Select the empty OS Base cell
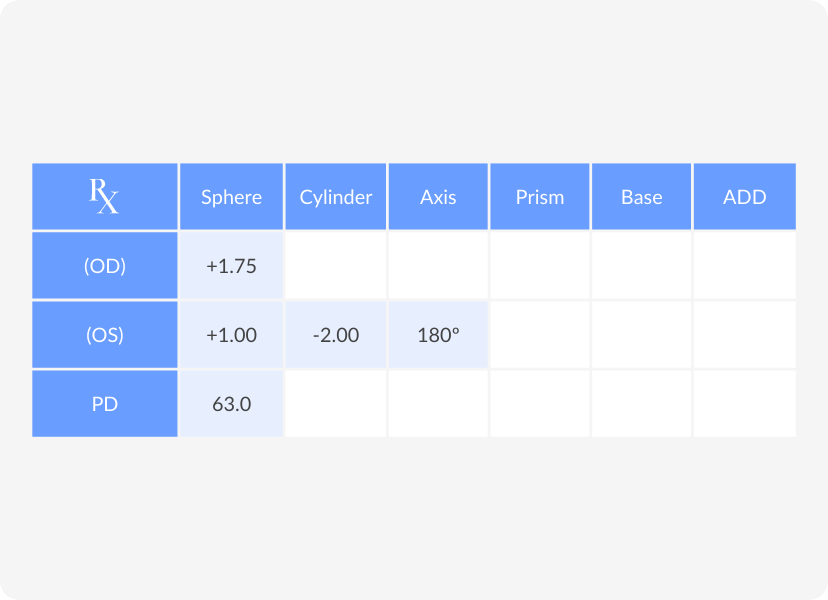This screenshot has height=600, width=828. (x=642, y=334)
